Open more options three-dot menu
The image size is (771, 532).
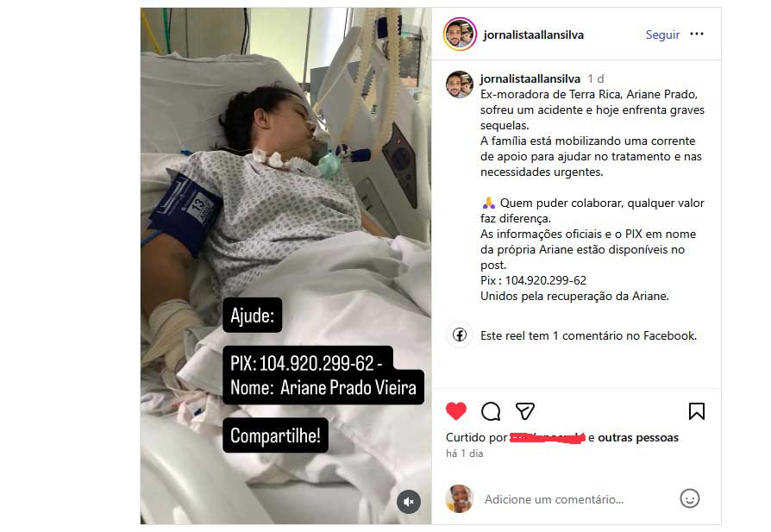click(697, 34)
